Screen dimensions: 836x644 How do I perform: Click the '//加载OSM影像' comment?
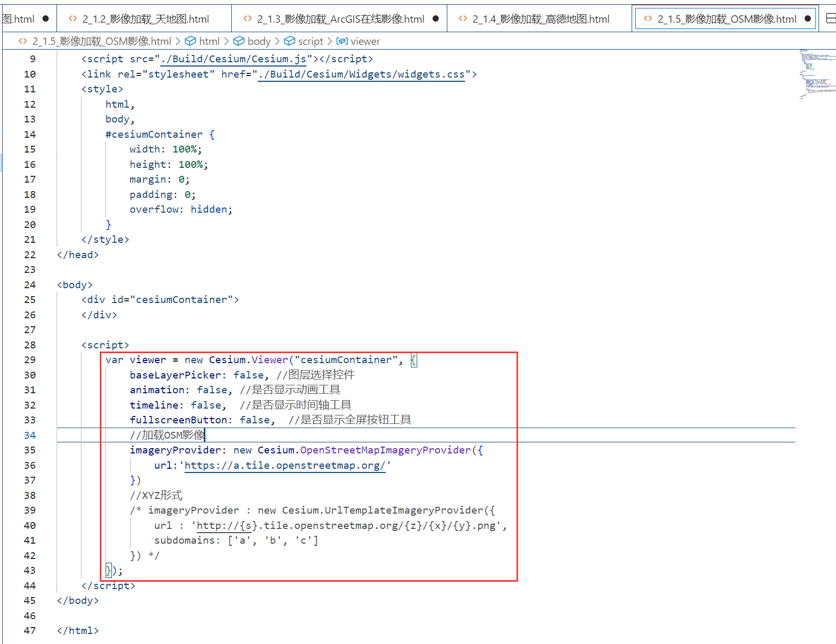click(x=167, y=435)
